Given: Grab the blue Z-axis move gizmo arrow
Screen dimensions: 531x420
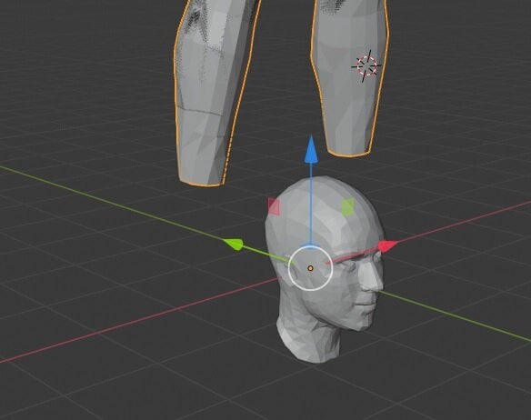Looking at the screenshot, I should (x=311, y=149).
